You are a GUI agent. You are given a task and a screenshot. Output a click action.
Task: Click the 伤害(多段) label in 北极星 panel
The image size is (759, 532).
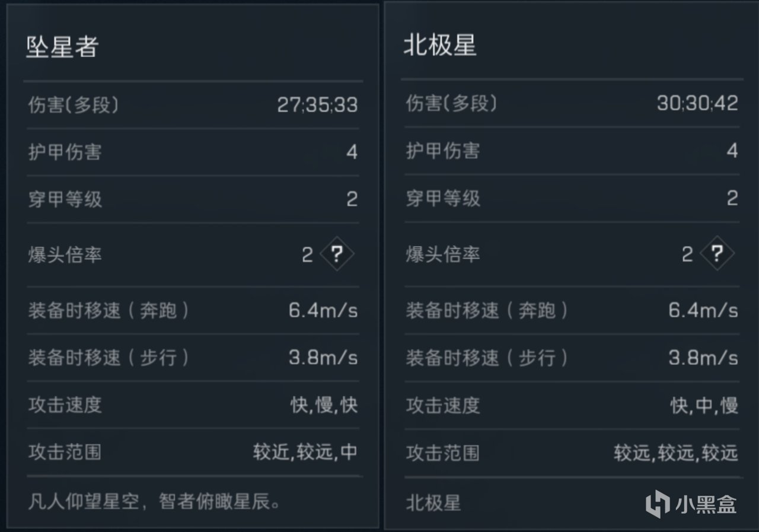pos(451,104)
